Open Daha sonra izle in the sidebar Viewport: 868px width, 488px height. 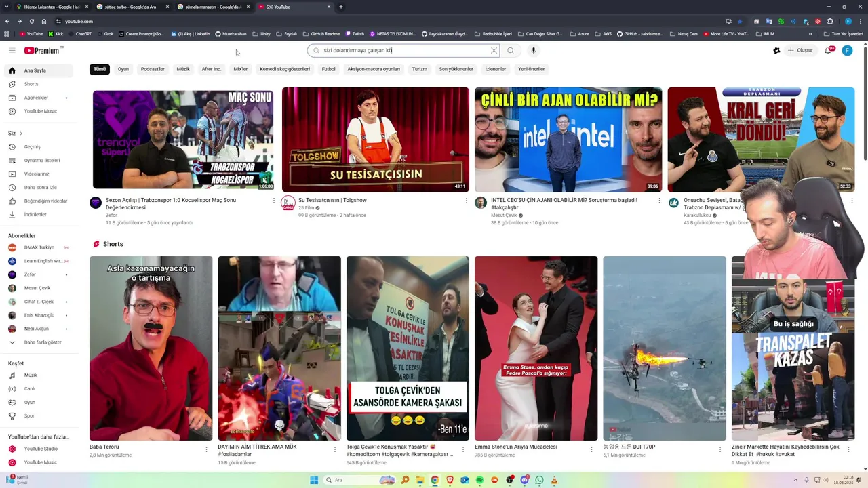[x=39, y=187]
